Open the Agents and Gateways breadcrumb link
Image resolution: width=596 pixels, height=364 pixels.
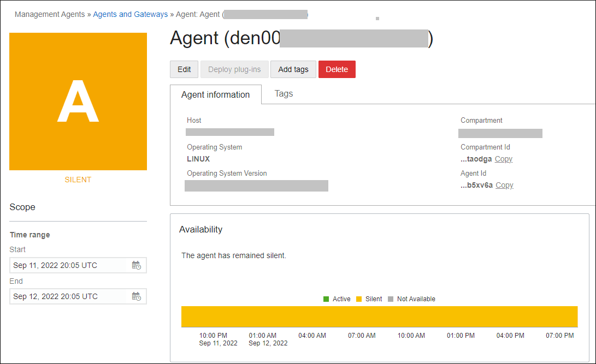click(x=130, y=14)
